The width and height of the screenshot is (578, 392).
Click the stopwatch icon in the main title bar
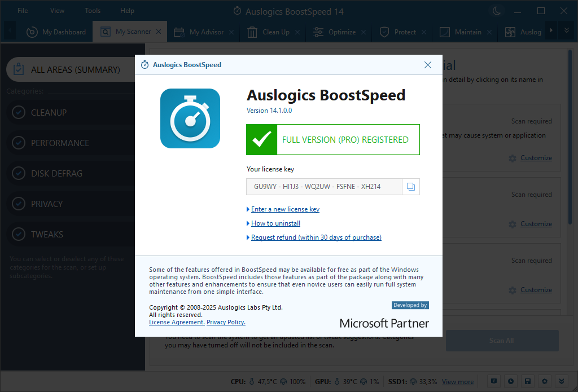coord(238,11)
